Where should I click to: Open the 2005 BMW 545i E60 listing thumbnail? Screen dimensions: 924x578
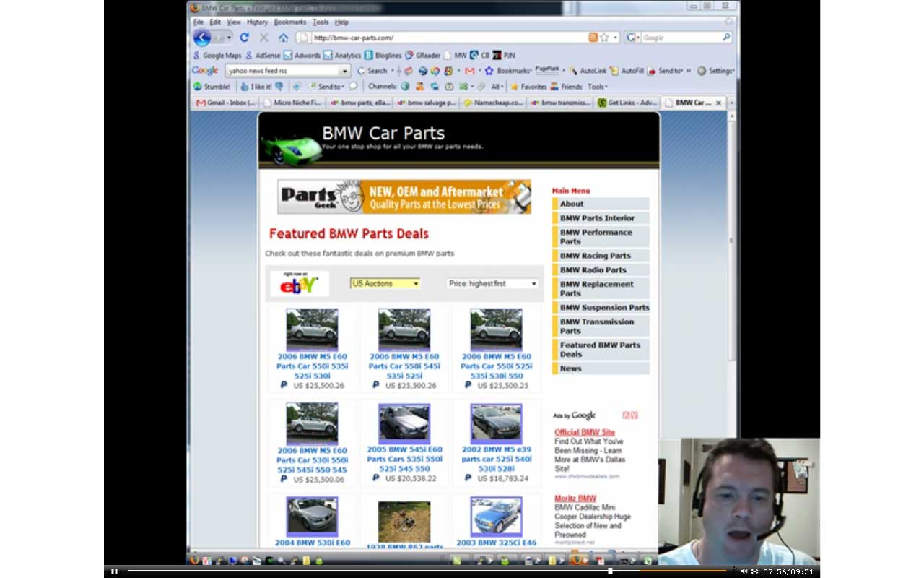[404, 423]
